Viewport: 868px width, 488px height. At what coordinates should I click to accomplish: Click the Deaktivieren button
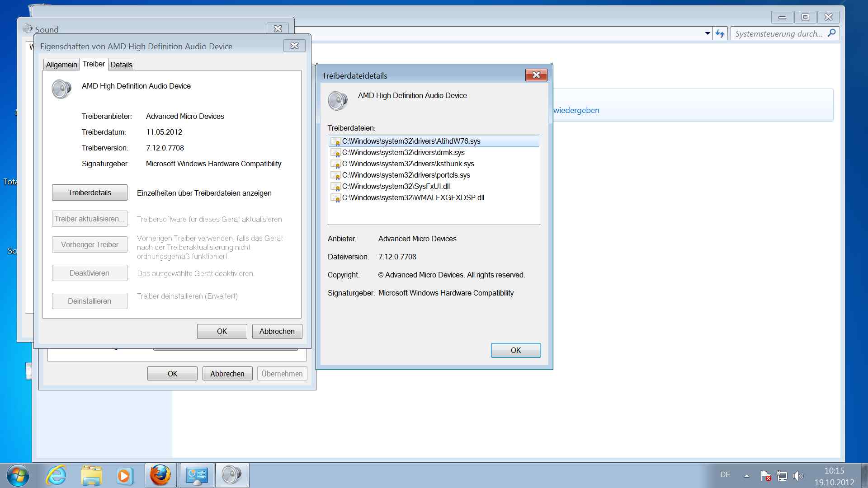pyautogui.click(x=90, y=273)
